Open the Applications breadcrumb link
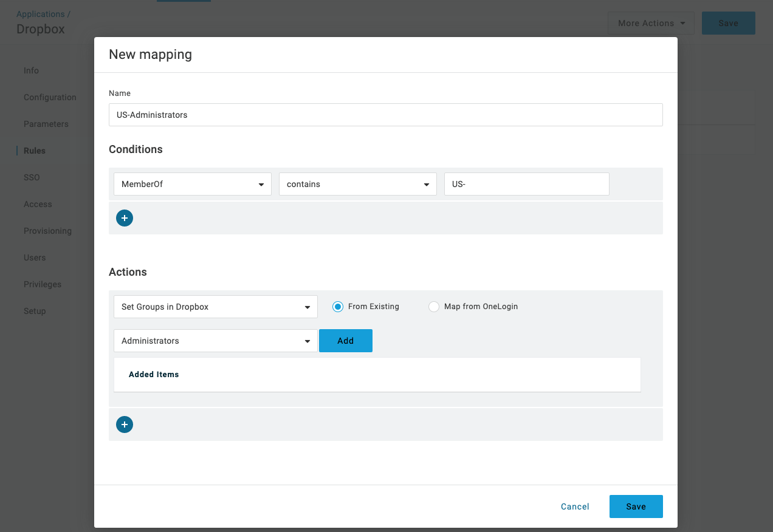This screenshot has height=532, width=773. pyautogui.click(x=40, y=14)
